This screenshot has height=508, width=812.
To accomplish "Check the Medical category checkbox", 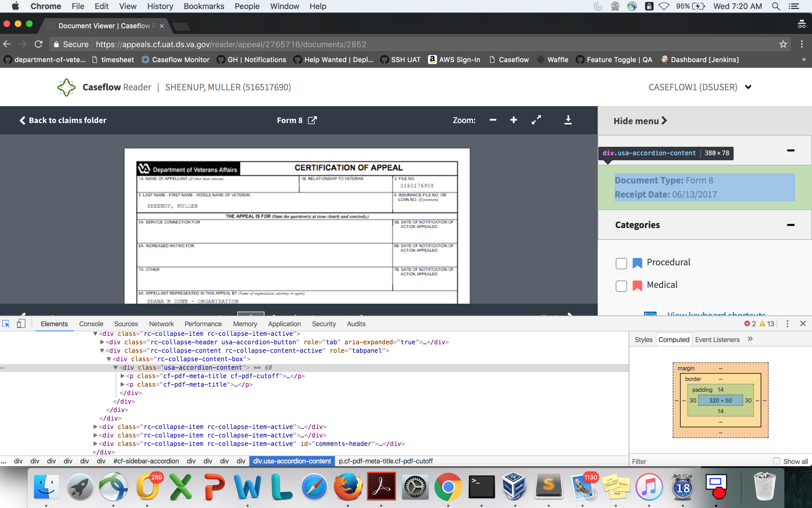I will (x=621, y=286).
